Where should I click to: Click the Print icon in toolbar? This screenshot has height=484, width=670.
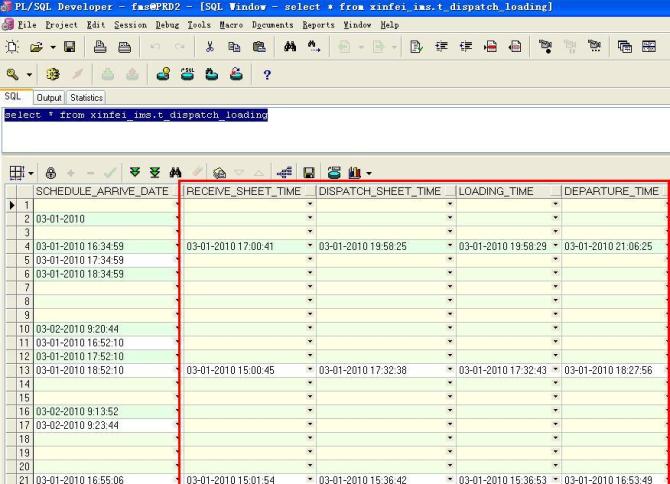(x=102, y=46)
